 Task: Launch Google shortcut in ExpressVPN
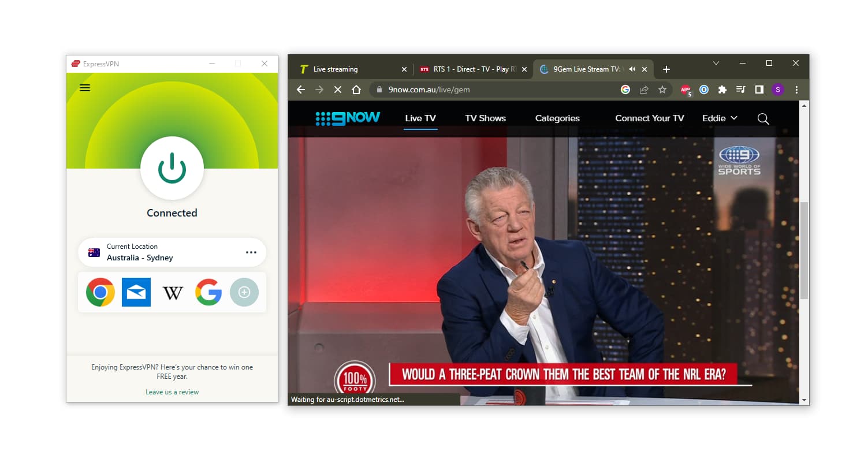(208, 292)
